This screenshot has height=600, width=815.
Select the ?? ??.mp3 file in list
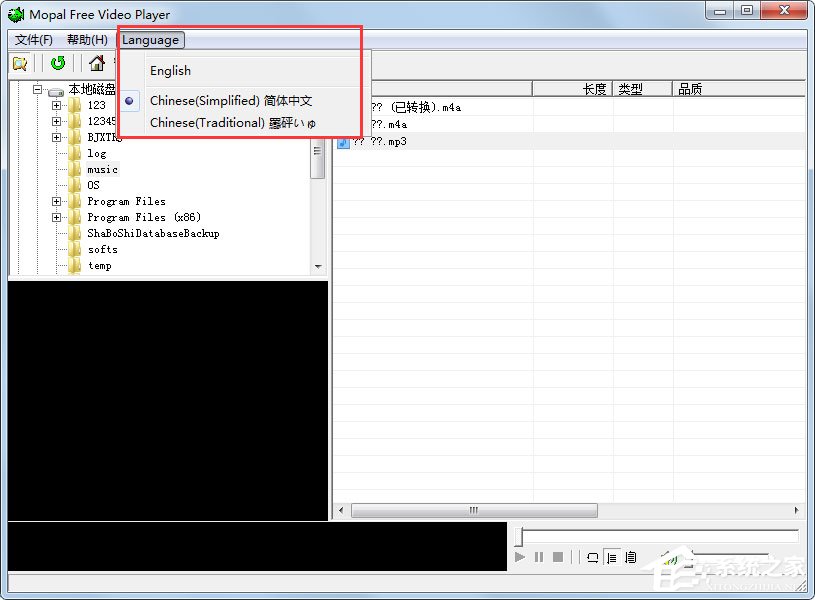379,142
